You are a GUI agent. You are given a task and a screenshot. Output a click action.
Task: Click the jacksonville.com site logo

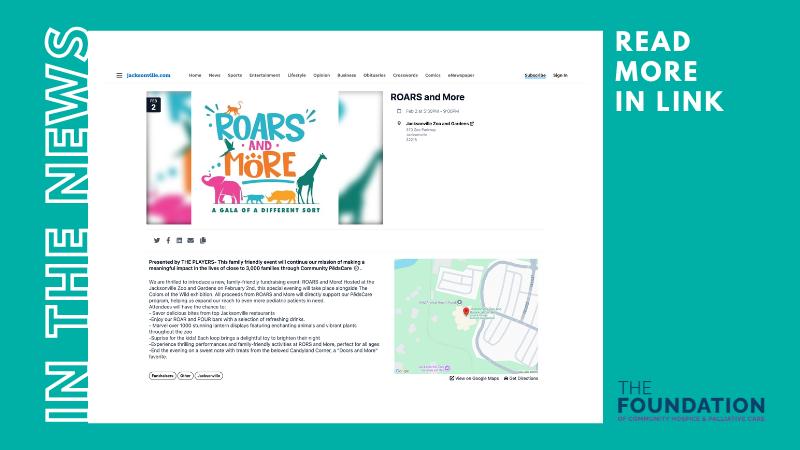[148, 76]
